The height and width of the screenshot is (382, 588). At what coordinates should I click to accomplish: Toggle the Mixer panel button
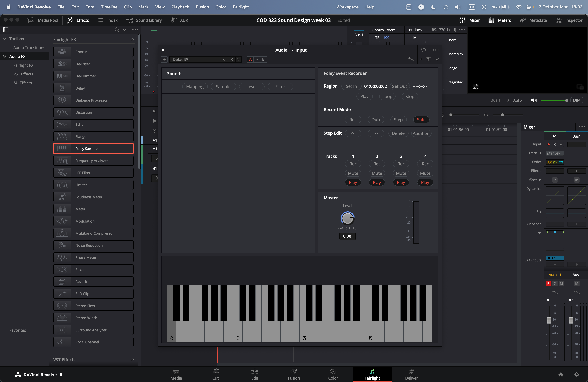pyautogui.click(x=469, y=20)
